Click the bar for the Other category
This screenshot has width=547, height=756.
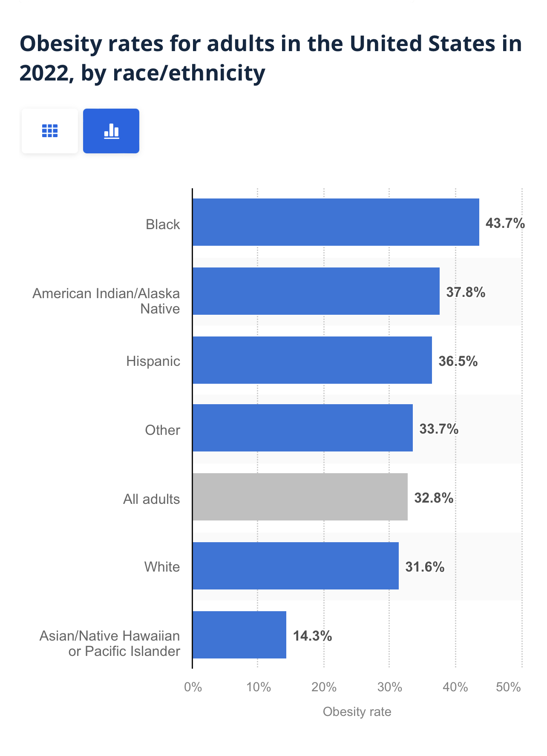tap(302, 428)
